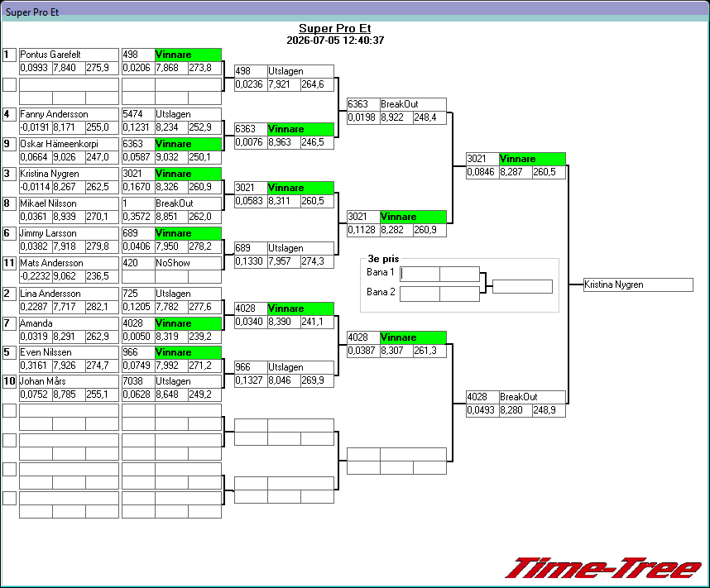This screenshot has height=588, width=710.
Task: Click car number 4028 in the final
Action: pyautogui.click(x=482, y=398)
